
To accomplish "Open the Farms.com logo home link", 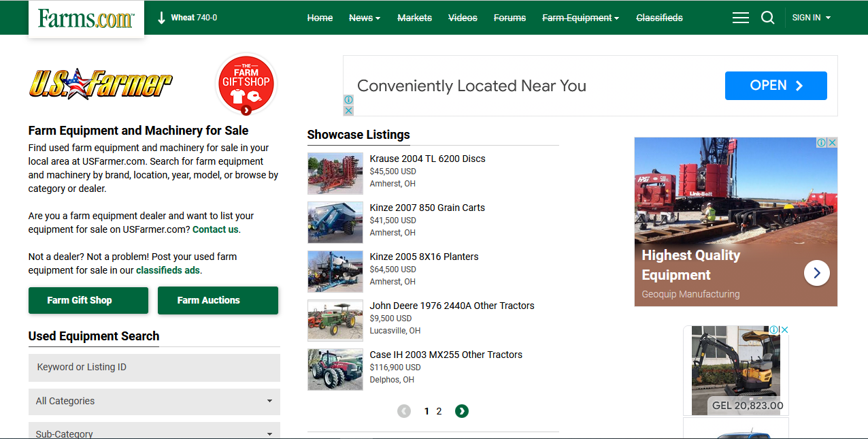I will pos(86,18).
